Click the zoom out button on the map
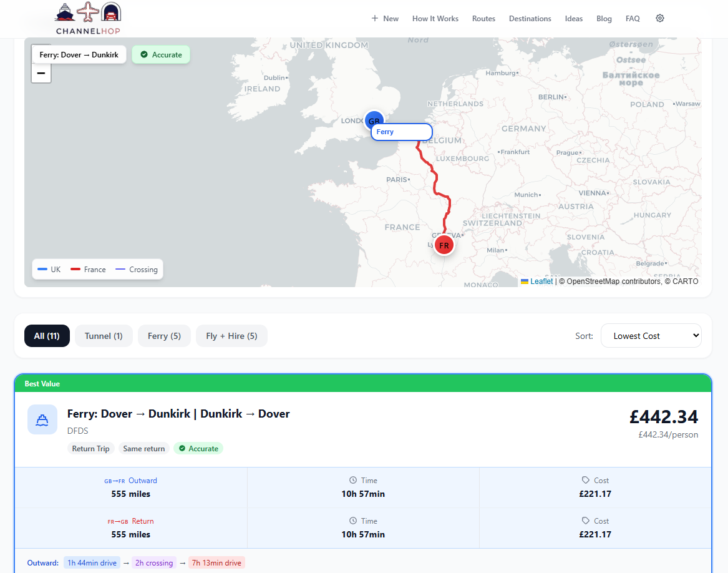The height and width of the screenshot is (573, 728). click(x=41, y=74)
